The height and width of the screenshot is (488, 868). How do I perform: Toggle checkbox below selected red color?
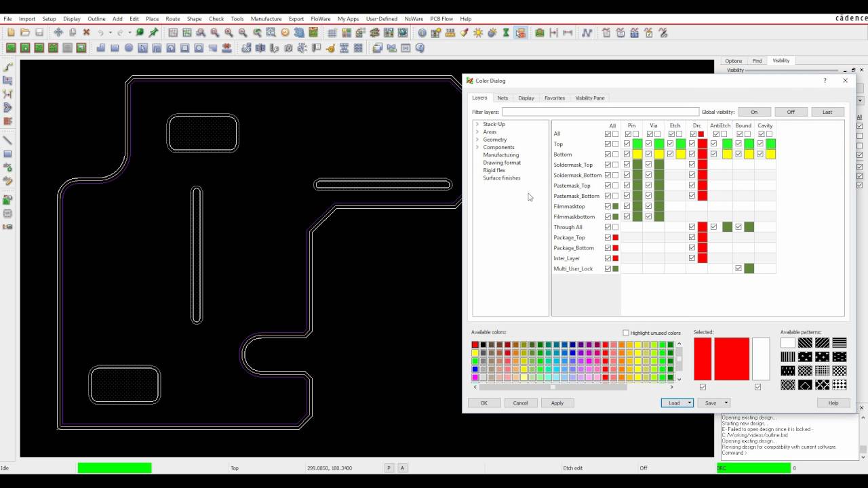703,387
